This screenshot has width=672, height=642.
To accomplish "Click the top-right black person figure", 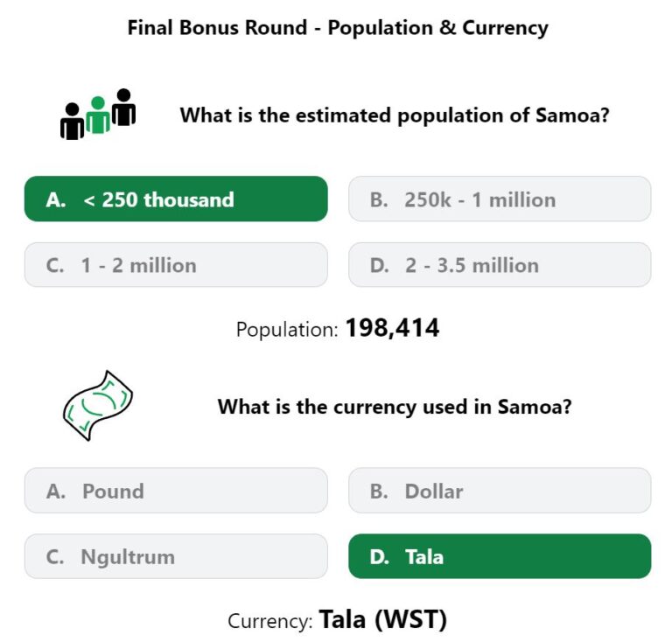I will (x=124, y=107).
